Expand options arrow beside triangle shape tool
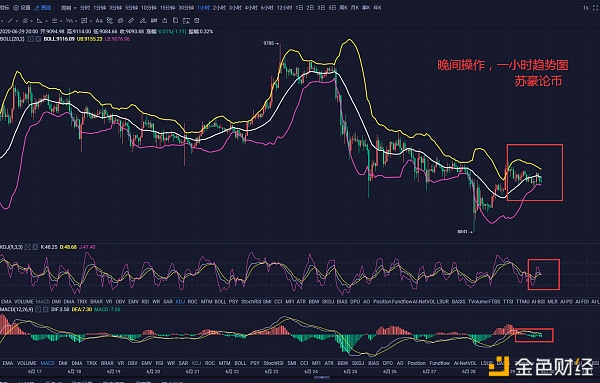Viewport: 600px width, 383px height. 46,21
